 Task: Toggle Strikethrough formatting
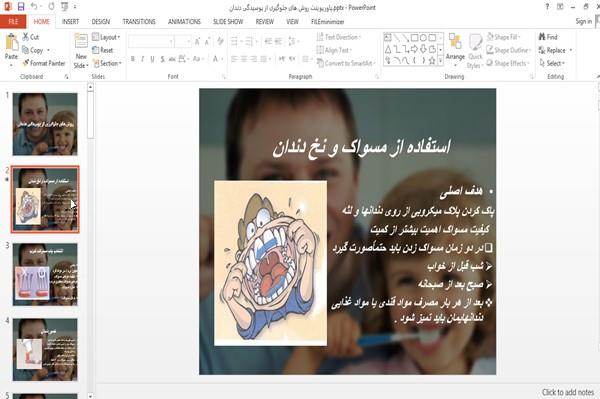pos(172,59)
